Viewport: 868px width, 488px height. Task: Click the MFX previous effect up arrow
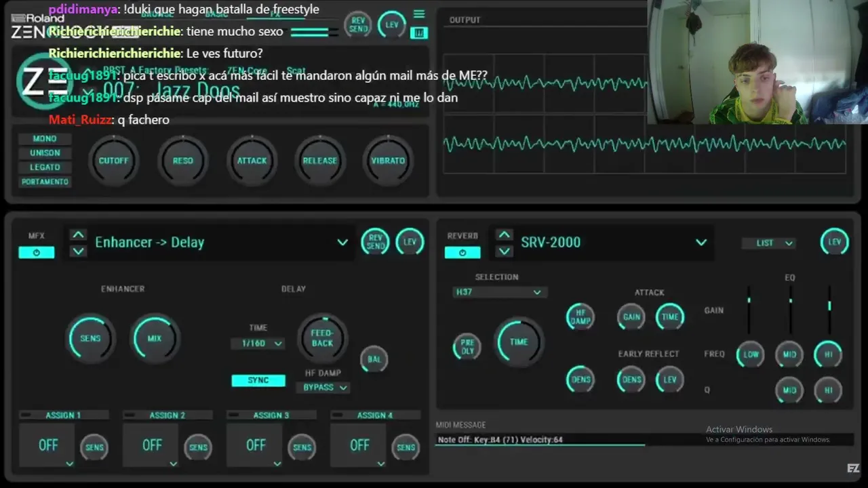click(79, 235)
